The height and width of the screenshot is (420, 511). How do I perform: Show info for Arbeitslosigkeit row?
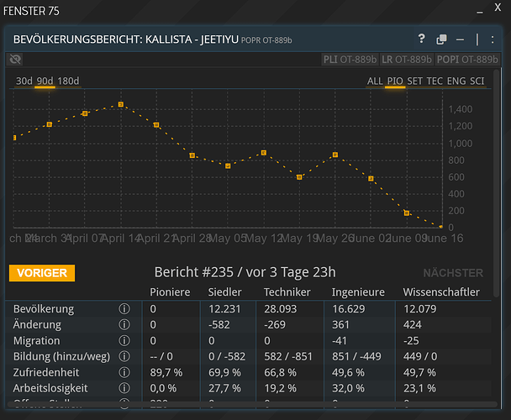pos(124,388)
